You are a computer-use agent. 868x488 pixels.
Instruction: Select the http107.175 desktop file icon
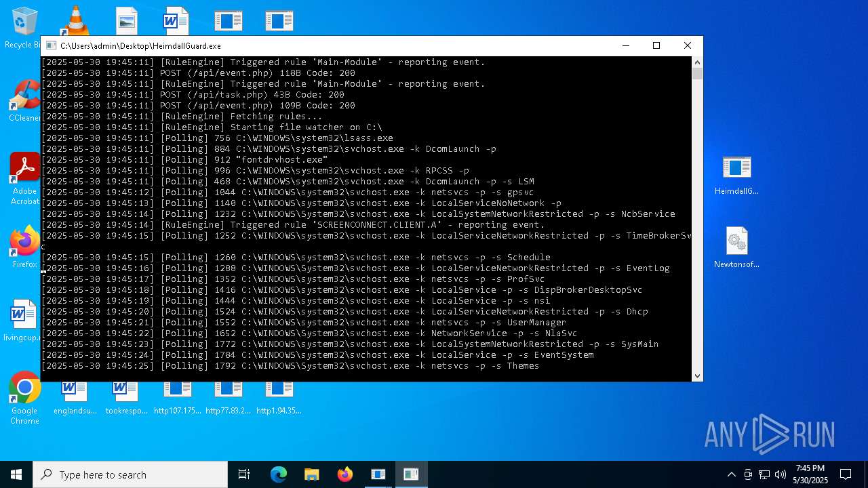click(x=178, y=396)
